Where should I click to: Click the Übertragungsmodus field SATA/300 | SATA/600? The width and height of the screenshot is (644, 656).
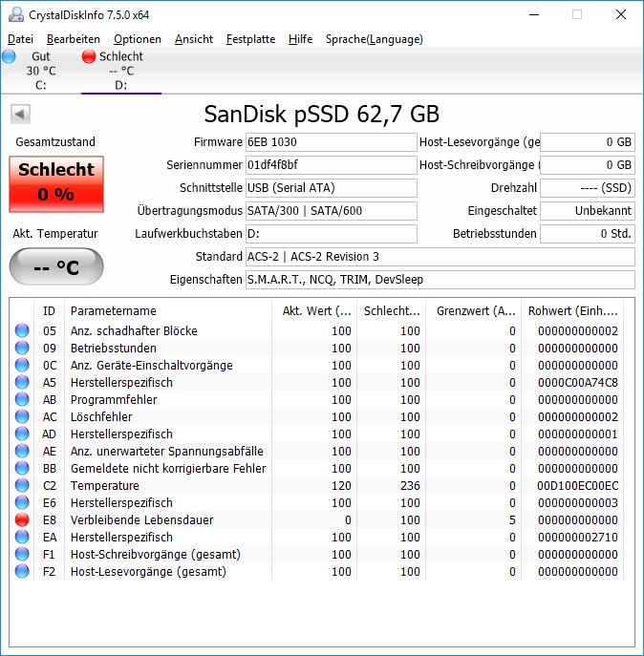(331, 210)
